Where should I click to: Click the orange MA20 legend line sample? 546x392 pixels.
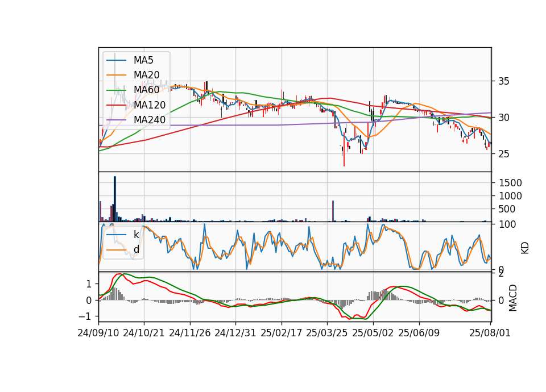[x=116, y=75]
